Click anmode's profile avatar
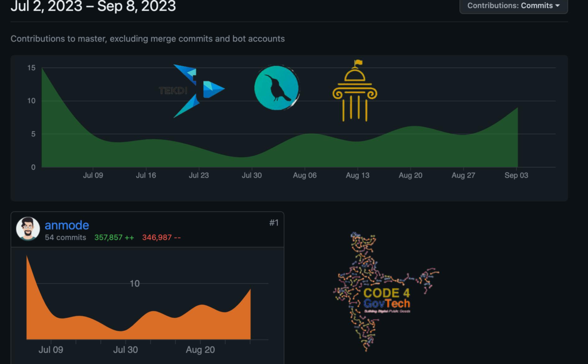This screenshot has height=364, width=588. pos(28,229)
